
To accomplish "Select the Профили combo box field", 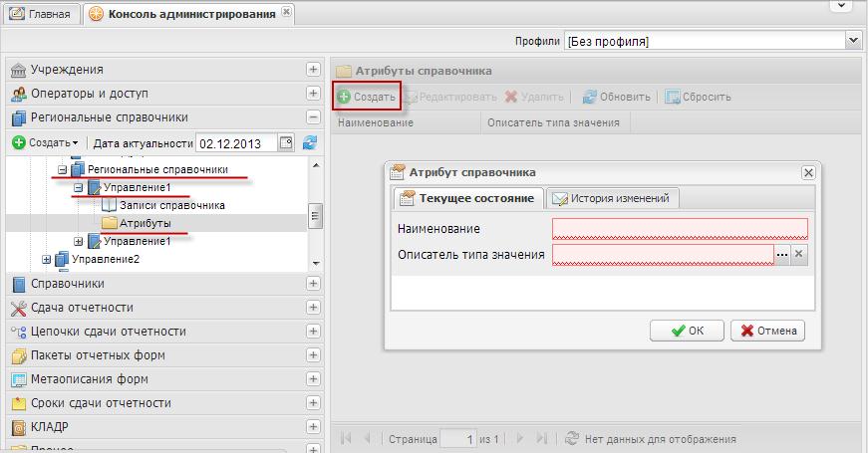I will (705, 41).
